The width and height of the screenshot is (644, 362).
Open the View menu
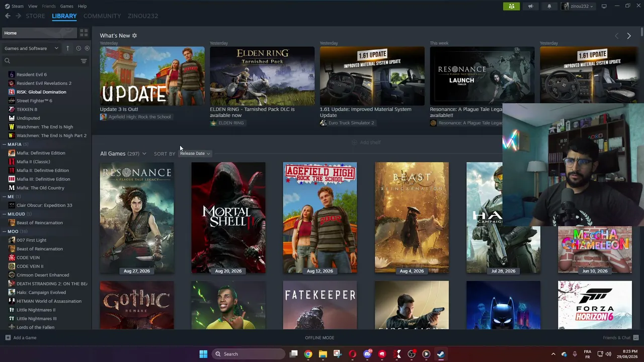[33, 6]
